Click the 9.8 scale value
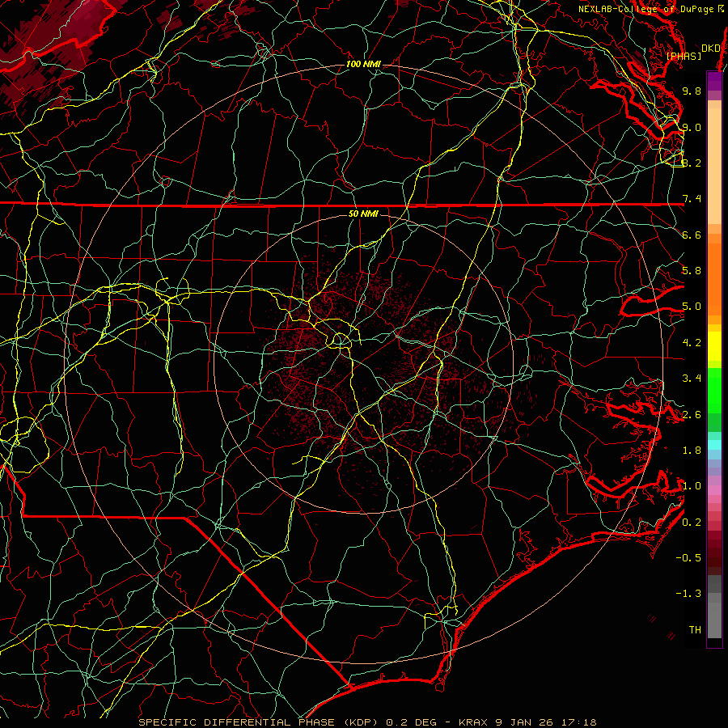 click(x=692, y=91)
